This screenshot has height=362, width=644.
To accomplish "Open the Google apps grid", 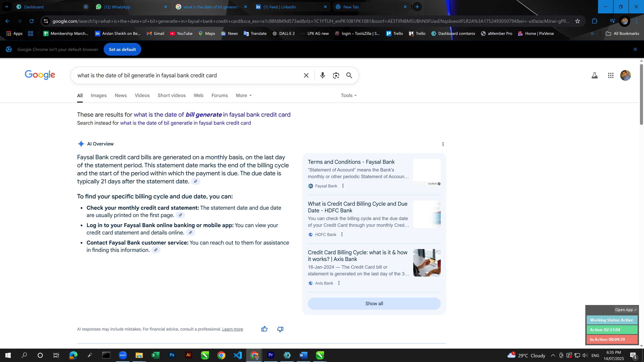I will tap(610, 75).
